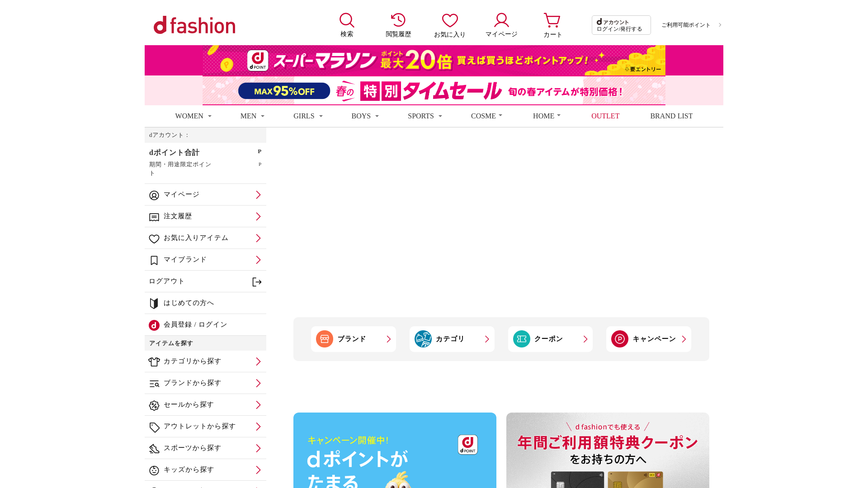Image resolution: width=868 pixels, height=488 pixels.
Task: Click the favorite items heart icon in sidebar
Action: [x=154, y=239]
